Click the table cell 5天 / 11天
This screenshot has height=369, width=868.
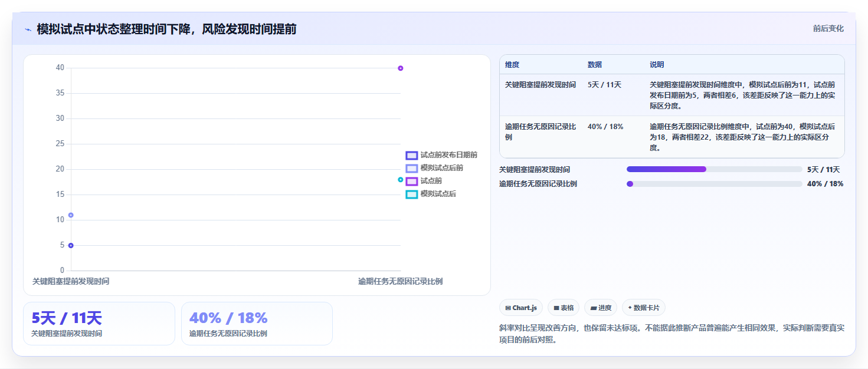pos(604,85)
